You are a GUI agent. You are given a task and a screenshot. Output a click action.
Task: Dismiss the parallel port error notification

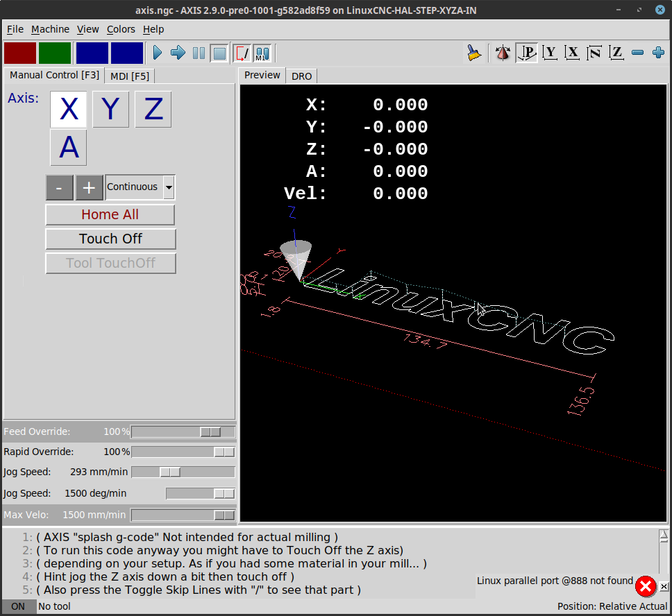pos(664,586)
